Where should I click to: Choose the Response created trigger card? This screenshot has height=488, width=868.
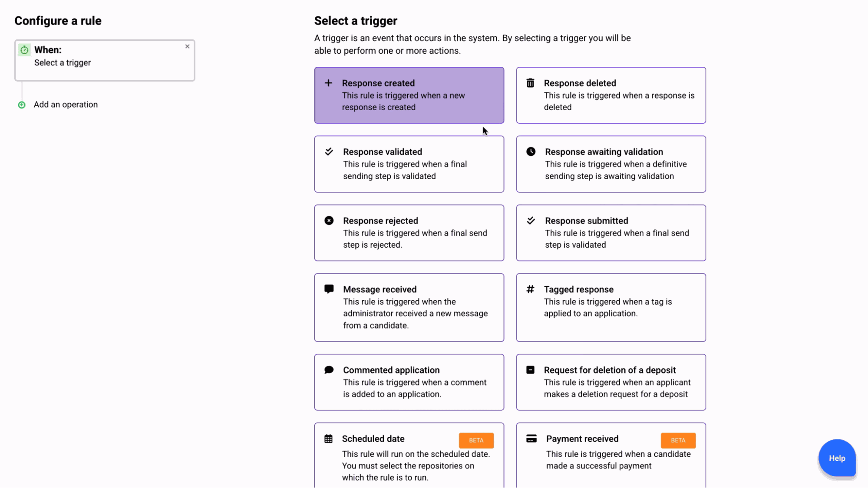409,95
